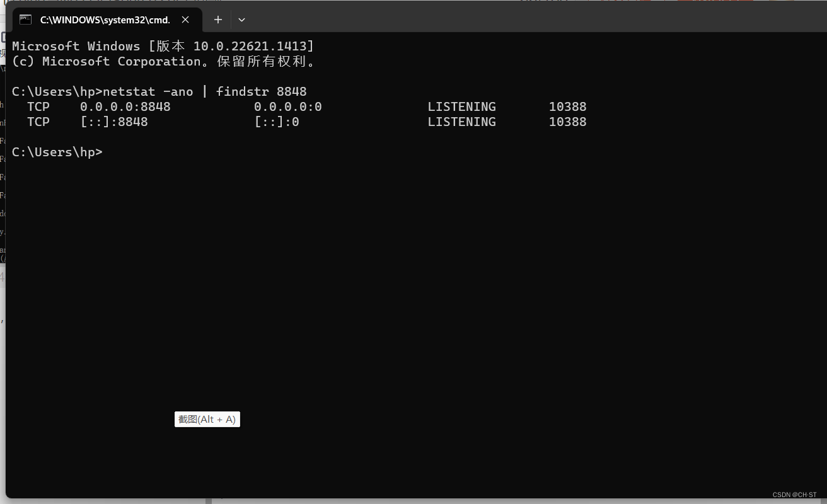Click the cmd icon in the tab

25,20
